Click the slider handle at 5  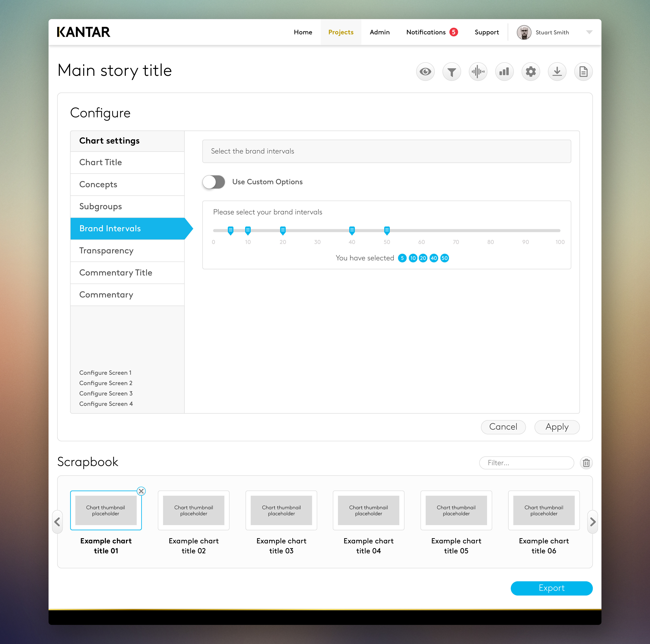(230, 231)
